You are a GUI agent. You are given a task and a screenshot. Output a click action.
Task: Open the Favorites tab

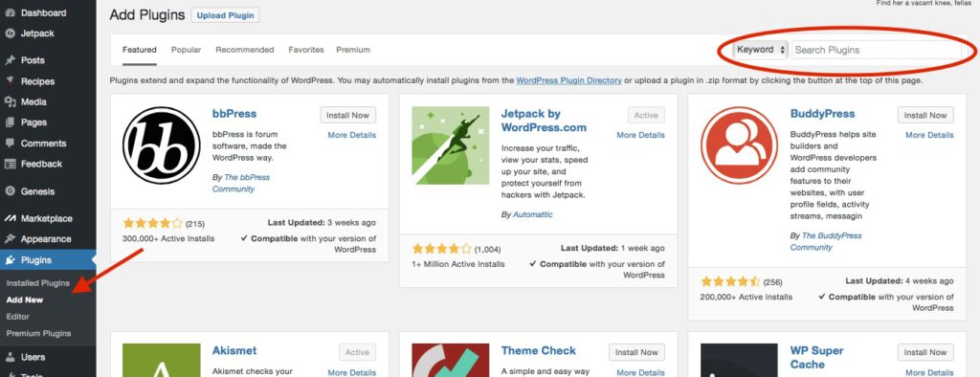click(x=306, y=50)
